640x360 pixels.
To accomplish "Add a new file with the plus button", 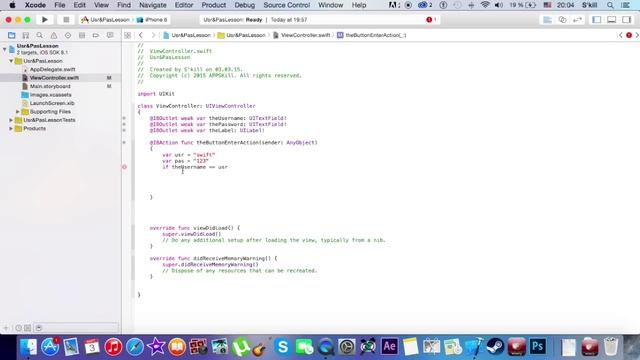I will (6, 328).
